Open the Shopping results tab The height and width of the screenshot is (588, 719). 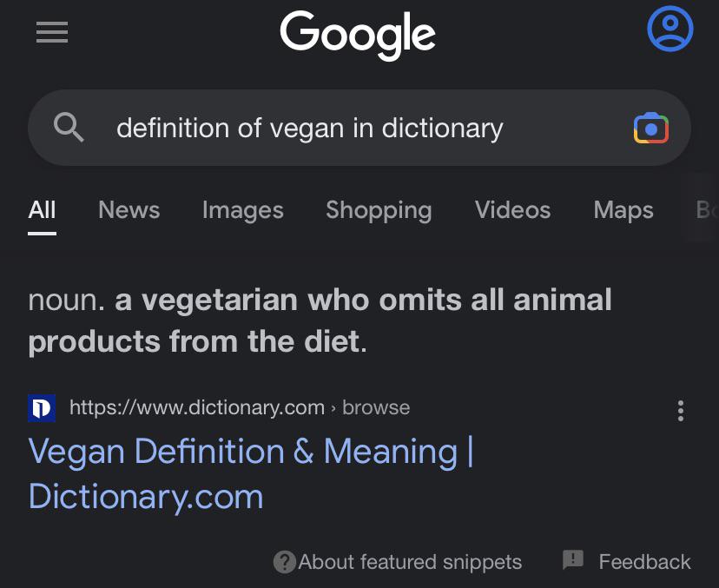coord(379,210)
